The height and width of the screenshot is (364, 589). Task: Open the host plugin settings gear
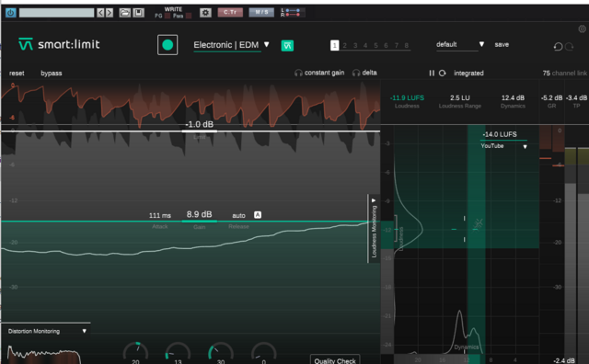point(205,13)
